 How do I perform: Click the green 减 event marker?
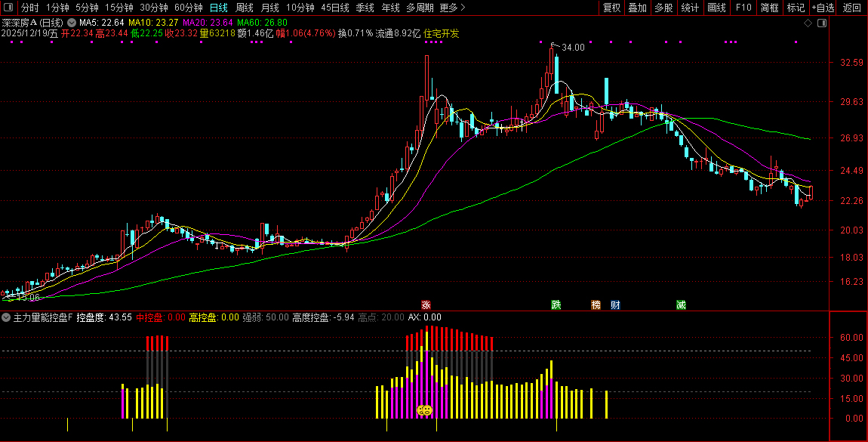click(x=681, y=305)
